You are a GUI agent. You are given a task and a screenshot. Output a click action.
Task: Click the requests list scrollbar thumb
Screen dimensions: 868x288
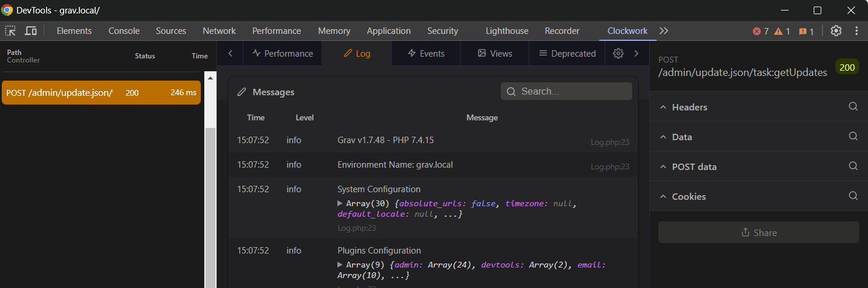(211, 207)
